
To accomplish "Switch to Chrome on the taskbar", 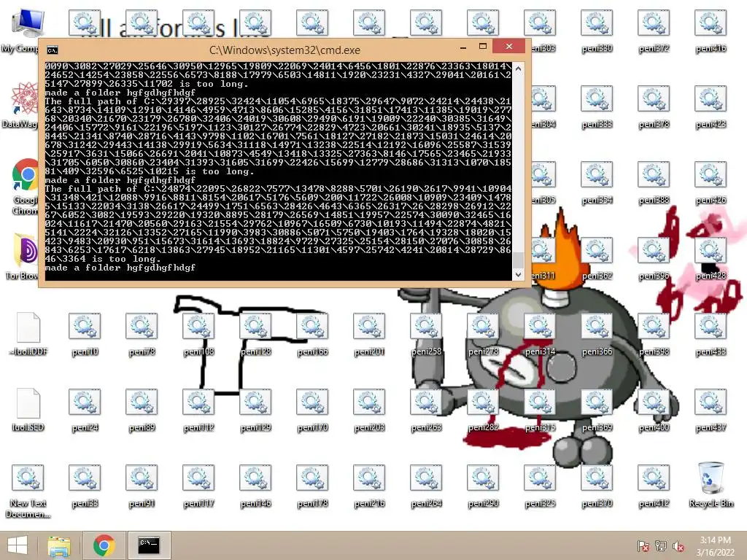I will (x=104, y=545).
